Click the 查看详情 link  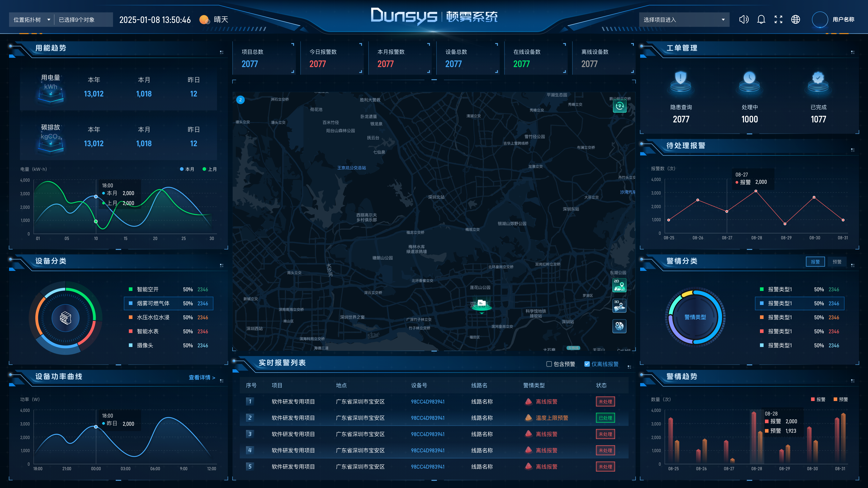pos(201,378)
